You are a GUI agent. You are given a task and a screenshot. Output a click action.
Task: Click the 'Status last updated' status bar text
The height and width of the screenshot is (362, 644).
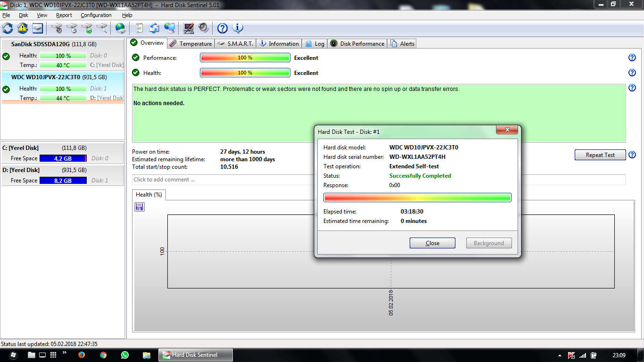(x=49, y=344)
